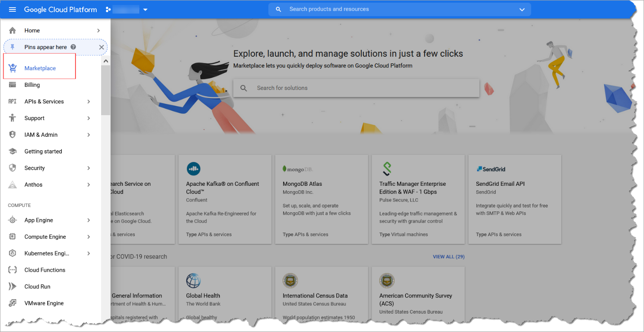Click the APIs & Services API icon
This screenshot has height=332, width=644.
coord(13,102)
